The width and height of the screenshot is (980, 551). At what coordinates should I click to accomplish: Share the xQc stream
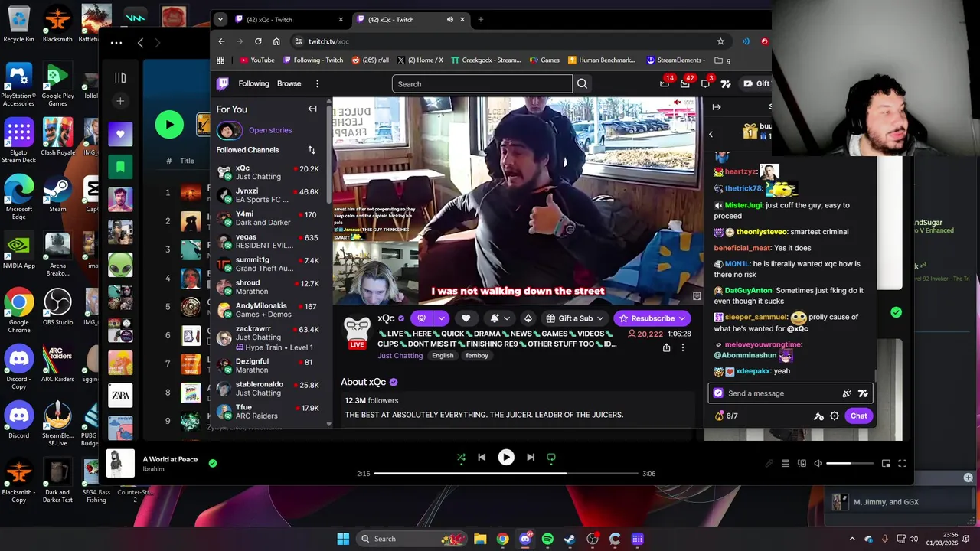click(x=666, y=347)
